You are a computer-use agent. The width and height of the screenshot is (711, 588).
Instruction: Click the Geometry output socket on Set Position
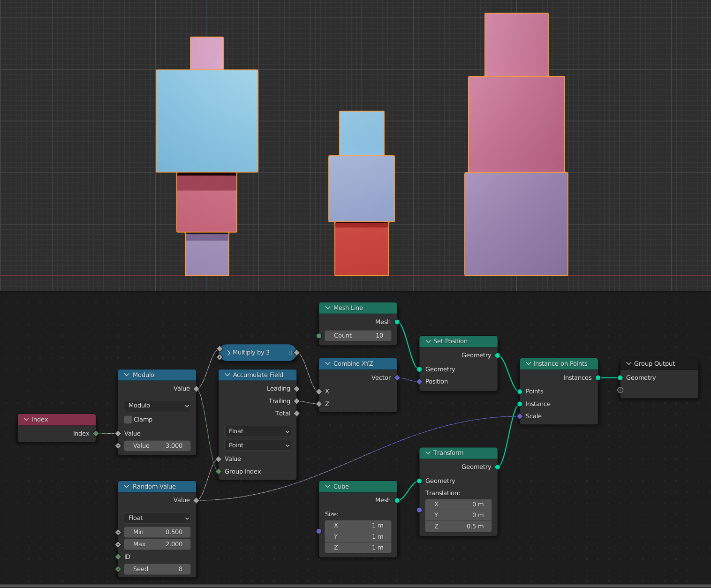(x=497, y=355)
